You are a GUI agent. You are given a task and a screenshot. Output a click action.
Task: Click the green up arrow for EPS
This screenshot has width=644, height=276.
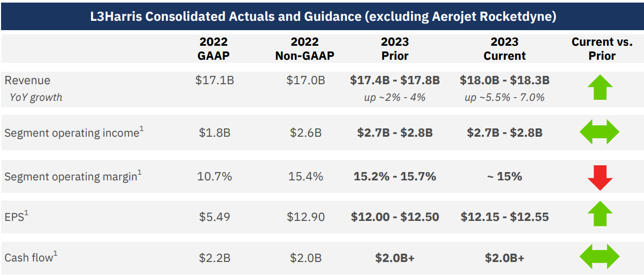600,214
